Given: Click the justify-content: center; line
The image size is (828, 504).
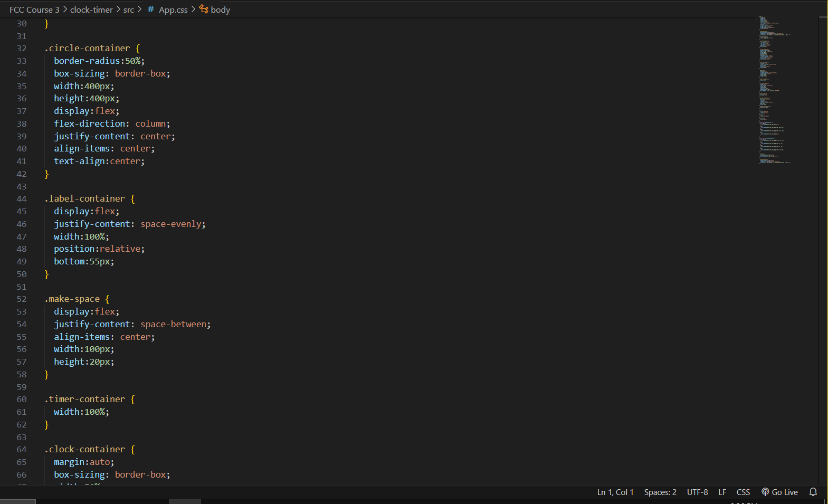Looking at the screenshot, I should tap(115, 136).
